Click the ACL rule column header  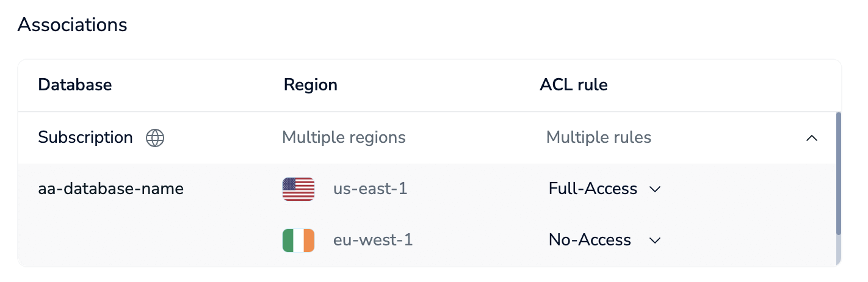point(573,85)
